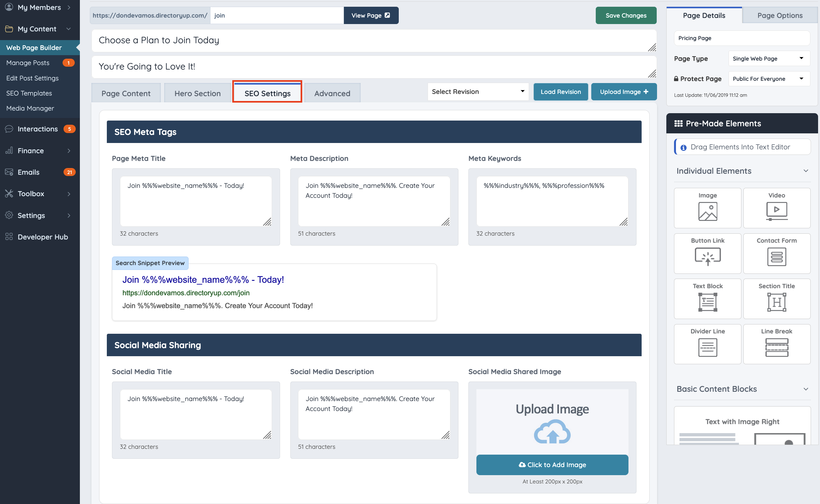Image resolution: width=820 pixels, height=504 pixels.
Task: Open the Page Type dropdown
Action: (768, 59)
